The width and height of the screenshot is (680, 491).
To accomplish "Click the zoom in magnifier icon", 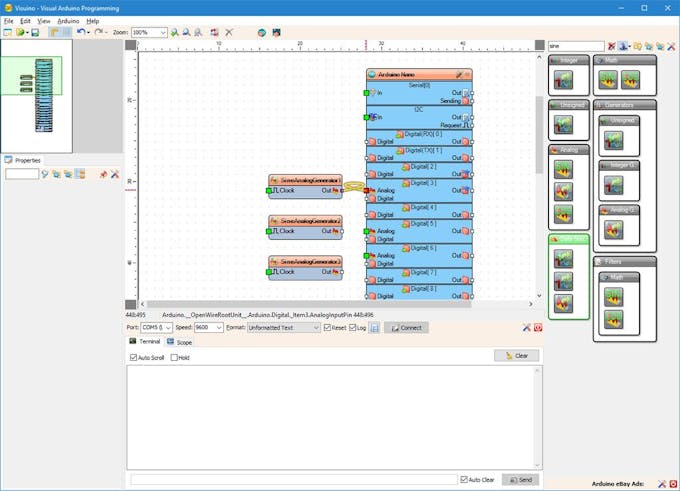I will pos(174,33).
